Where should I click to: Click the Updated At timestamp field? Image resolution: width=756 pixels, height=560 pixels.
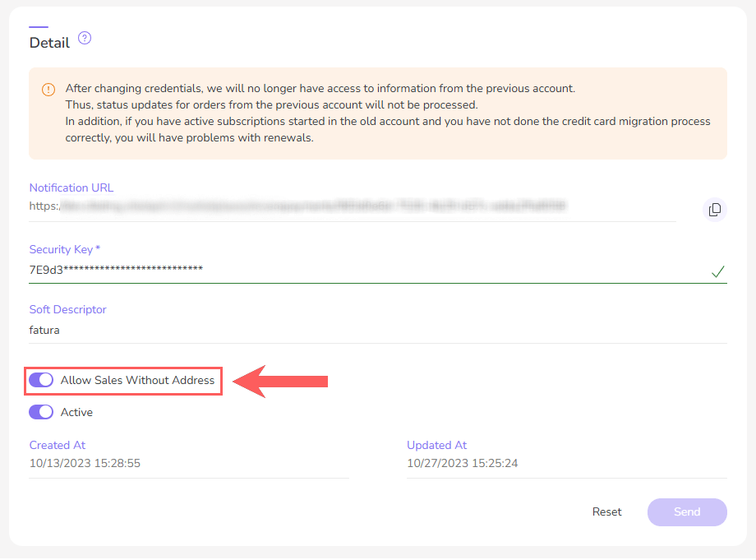[463, 463]
